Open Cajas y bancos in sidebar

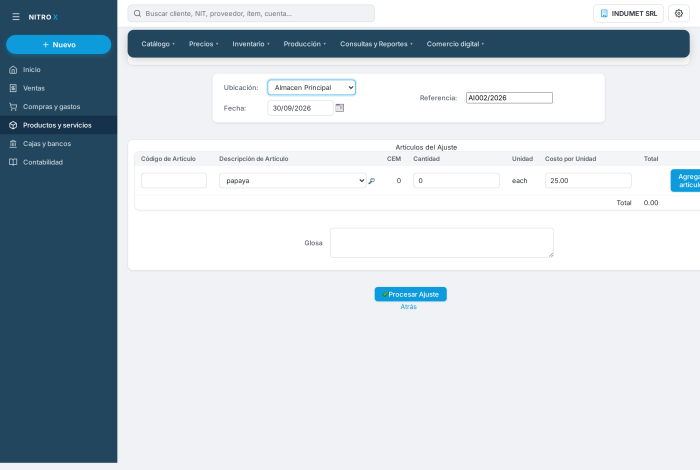pyautogui.click(x=58, y=144)
